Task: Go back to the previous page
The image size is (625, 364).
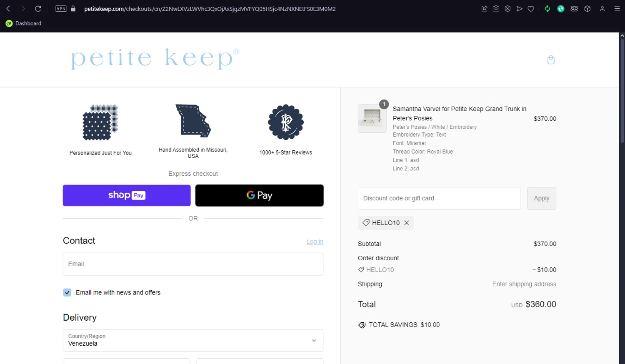Action: (x=8, y=9)
